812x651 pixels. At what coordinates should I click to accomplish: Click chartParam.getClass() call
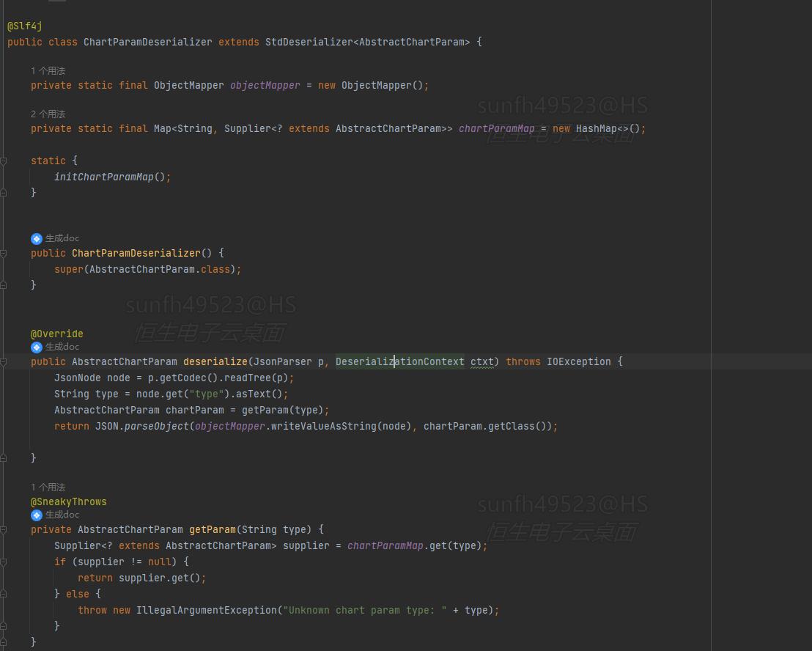pyautogui.click(x=484, y=426)
